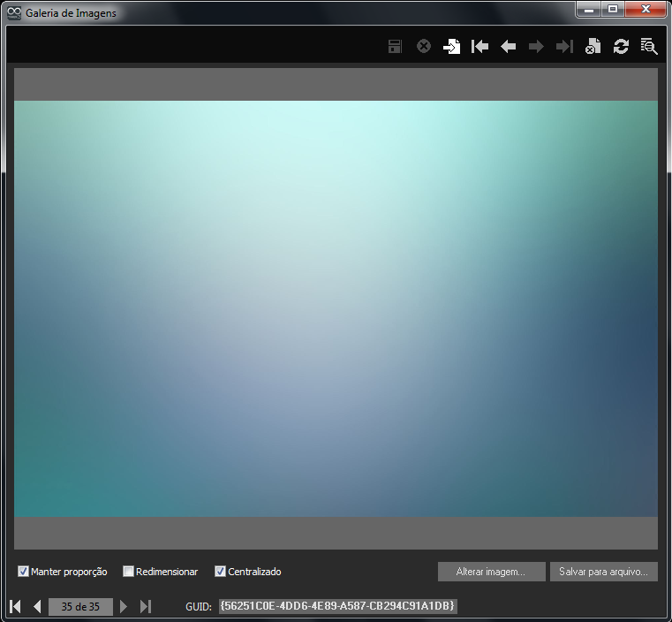Click the delete image document icon

click(593, 47)
